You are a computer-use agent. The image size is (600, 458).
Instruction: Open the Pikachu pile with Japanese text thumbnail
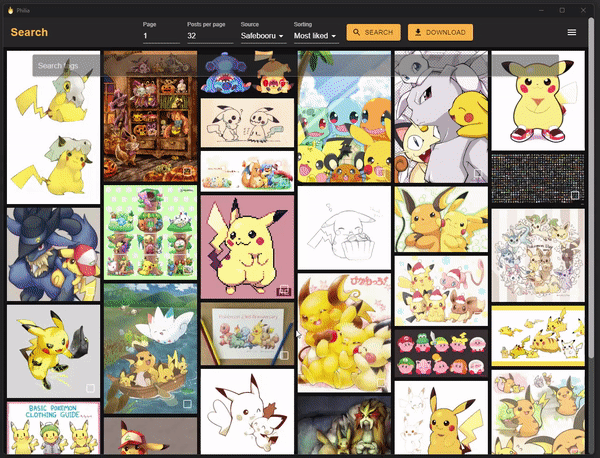(344, 333)
